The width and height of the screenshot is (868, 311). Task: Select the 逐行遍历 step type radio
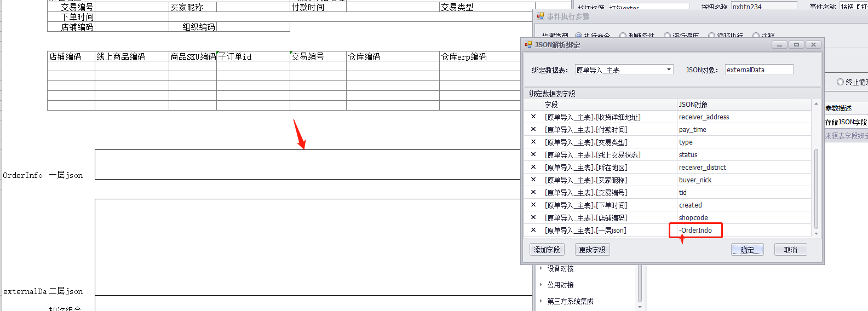pos(667,36)
